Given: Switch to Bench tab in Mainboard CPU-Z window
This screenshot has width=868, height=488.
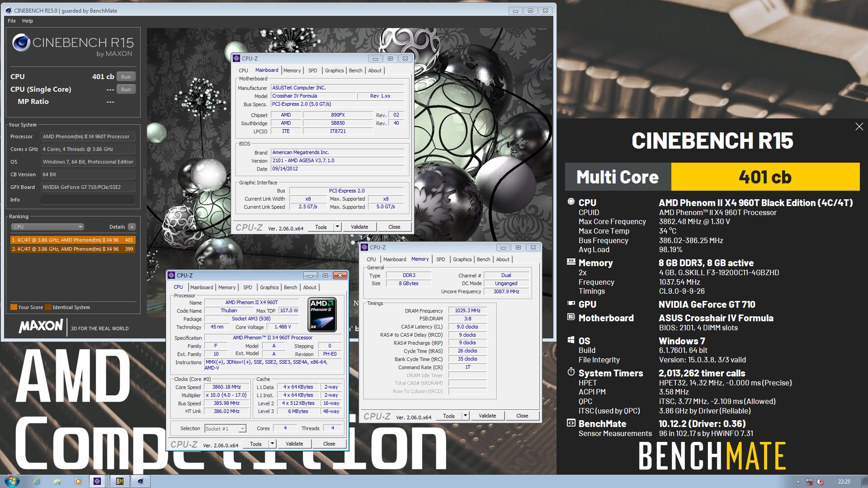Looking at the screenshot, I should coord(356,70).
